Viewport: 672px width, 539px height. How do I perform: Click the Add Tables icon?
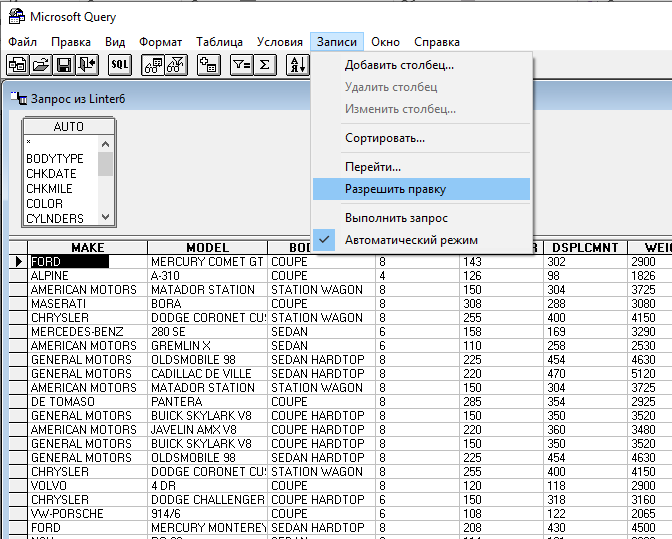208,65
